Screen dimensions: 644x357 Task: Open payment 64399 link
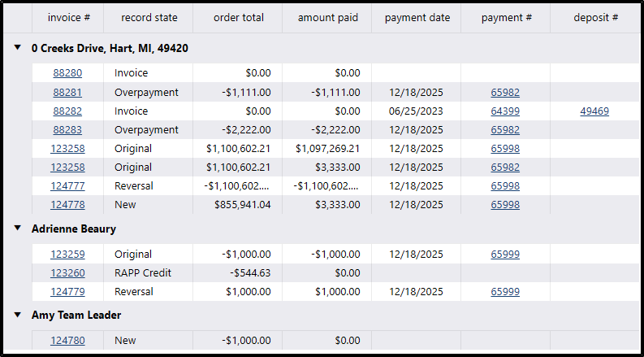pos(505,111)
